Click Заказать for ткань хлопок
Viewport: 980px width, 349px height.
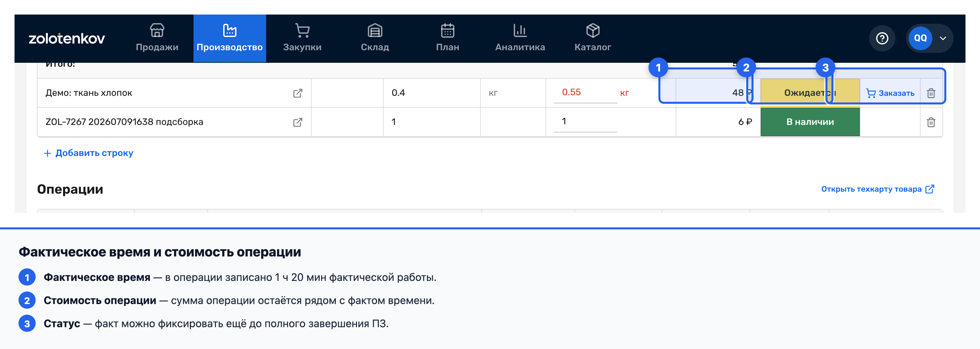[x=890, y=93]
